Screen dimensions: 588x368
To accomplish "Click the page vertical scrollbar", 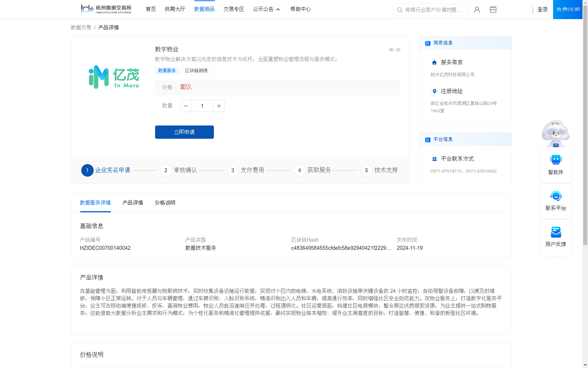I will coord(585,125).
